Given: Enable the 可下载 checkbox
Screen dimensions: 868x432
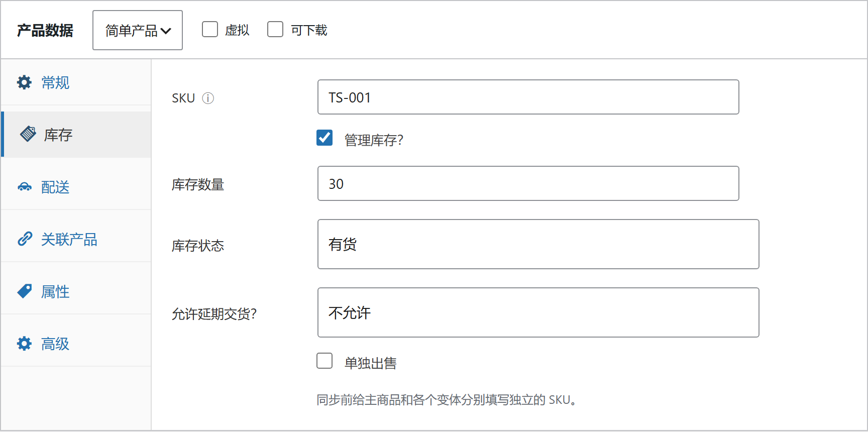Looking at the screenshot, I should tap(275, 29).
